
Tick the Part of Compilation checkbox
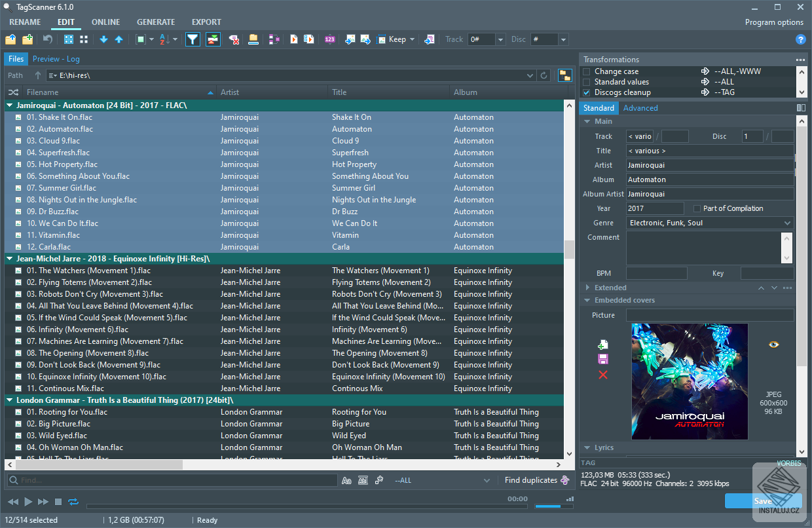(x=697, y=208)
